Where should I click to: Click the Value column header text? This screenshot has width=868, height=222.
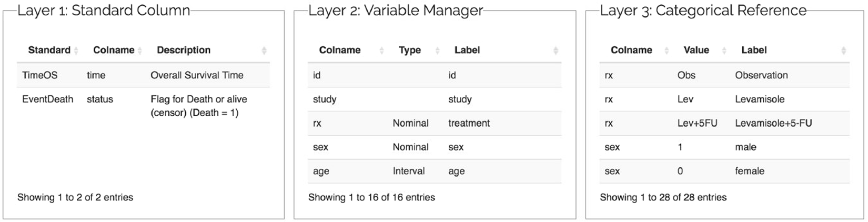point(696,50)
